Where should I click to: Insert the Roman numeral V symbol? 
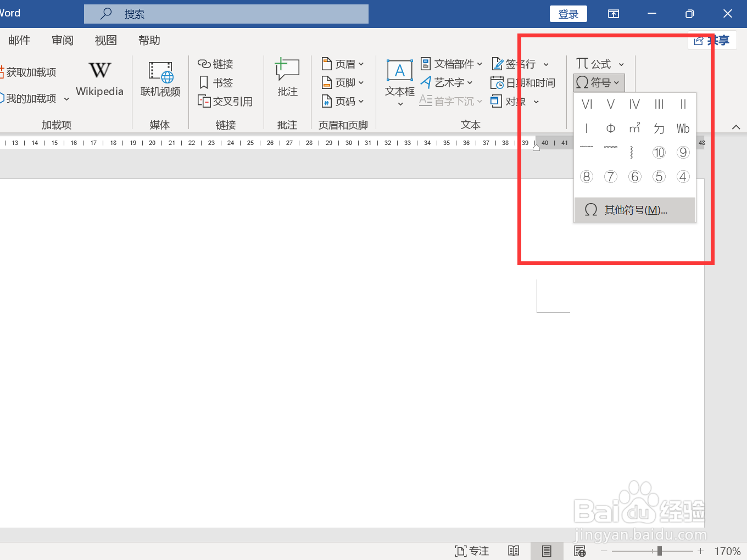pos(611,104)
